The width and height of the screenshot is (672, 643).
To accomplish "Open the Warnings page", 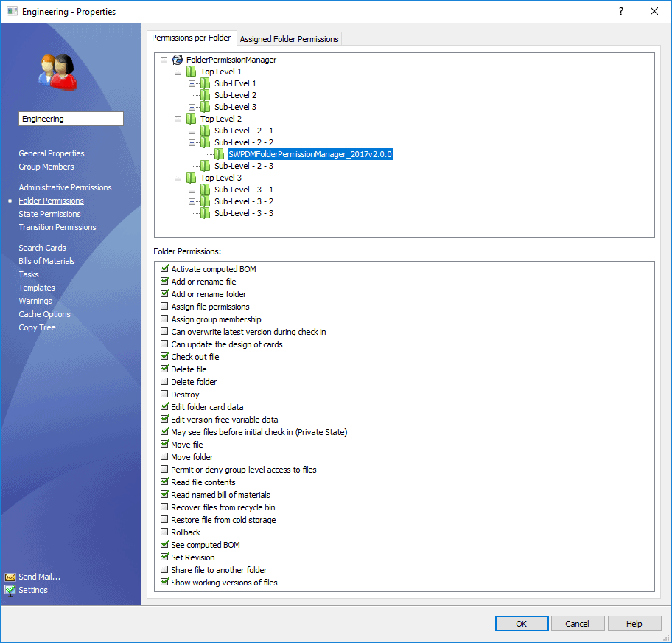I will (x=35, y=301).
